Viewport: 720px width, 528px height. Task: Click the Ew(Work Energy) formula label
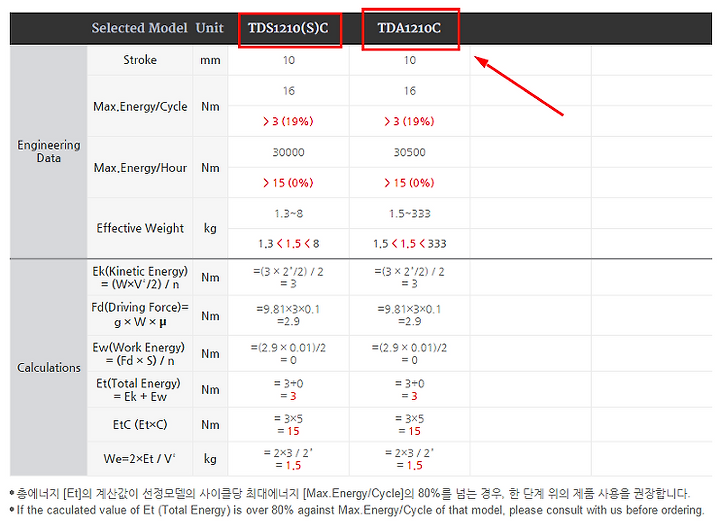point(139,354)
